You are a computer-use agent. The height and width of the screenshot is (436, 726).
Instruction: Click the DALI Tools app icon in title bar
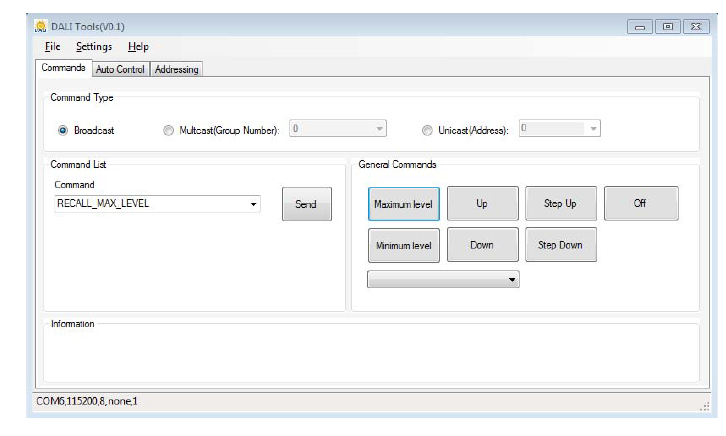tap(41, 26)
